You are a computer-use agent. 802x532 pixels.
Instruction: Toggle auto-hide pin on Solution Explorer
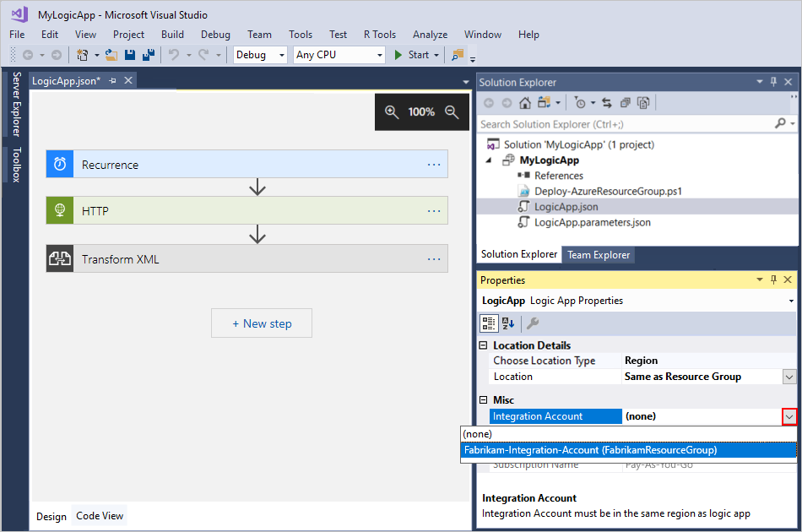click(773, 82)
